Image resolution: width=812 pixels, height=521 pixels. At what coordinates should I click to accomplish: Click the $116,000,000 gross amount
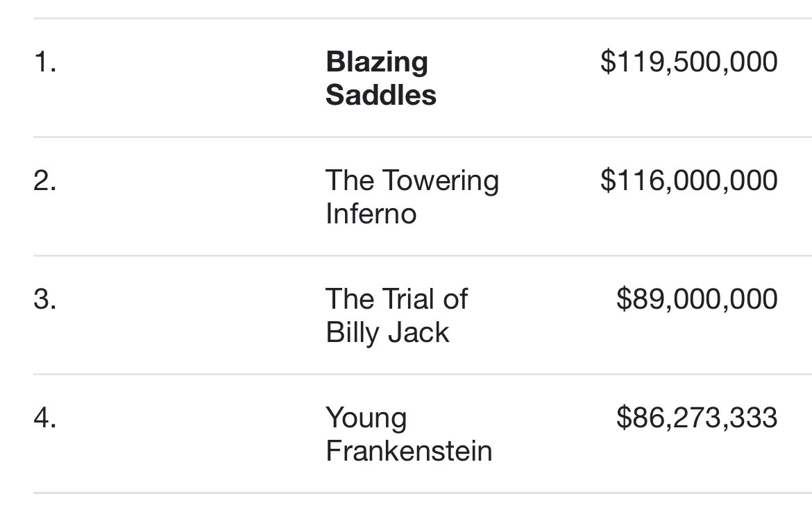(688, 180)
